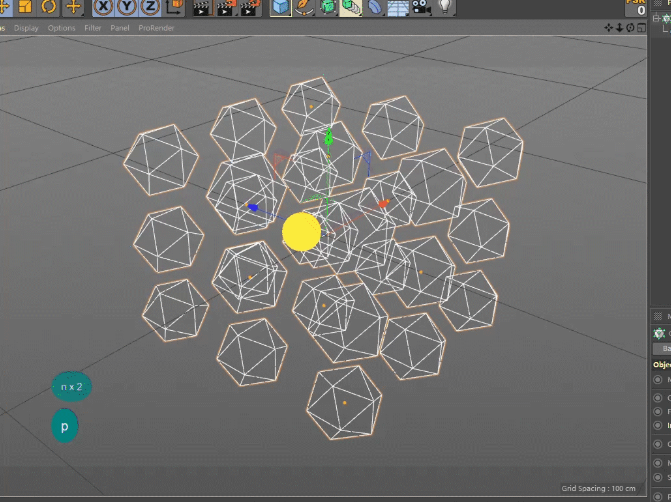Open the ProRender viewport menu
This screenshot has height=502, width=671.
click(156, 28)
